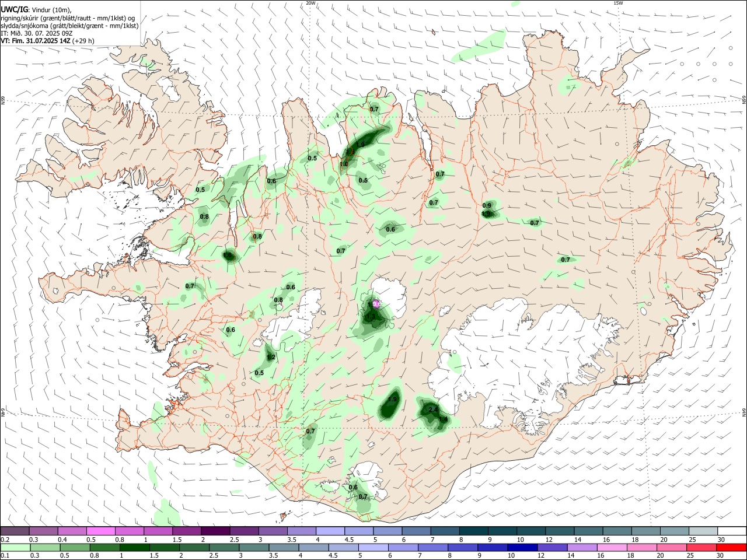Viewport: 747px width, 560px height.
Task: Click the dark teal swatch starting at 8 in upper legend
Action: 473,531
